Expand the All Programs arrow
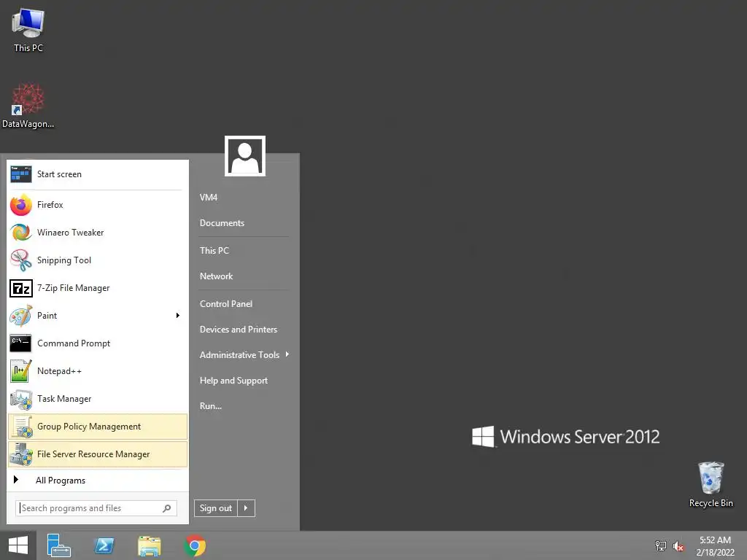This screenshot has width=747, height=560. pos(16,480)
